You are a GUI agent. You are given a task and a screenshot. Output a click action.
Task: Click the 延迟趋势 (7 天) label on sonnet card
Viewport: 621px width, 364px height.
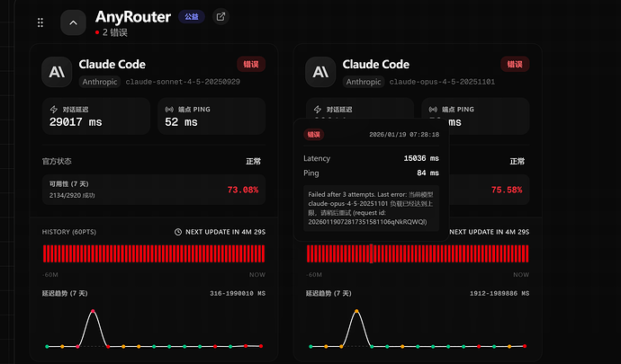pos(65,293)
